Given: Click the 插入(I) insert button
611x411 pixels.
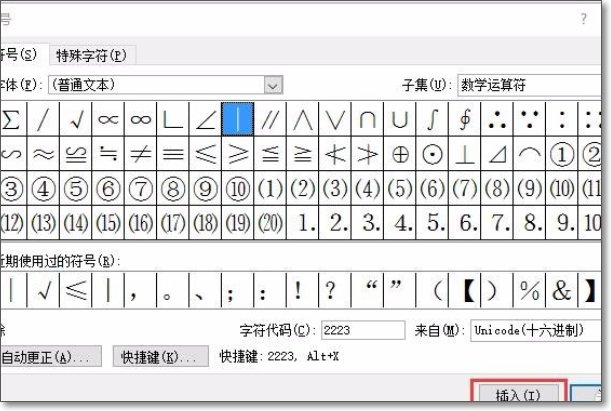Looking at the screenshot, I should pyautogui.click(x=518, y=392).
